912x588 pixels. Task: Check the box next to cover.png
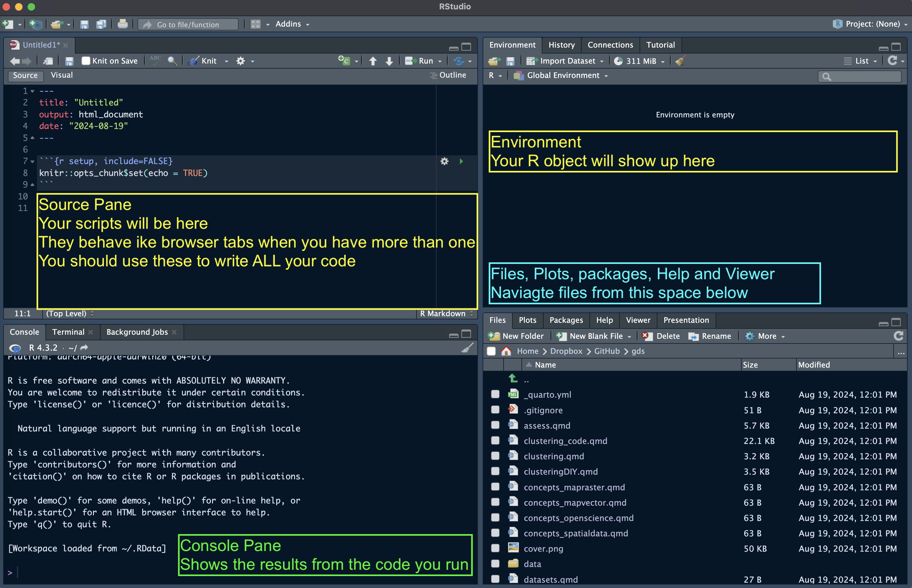(x=495, y=549)
